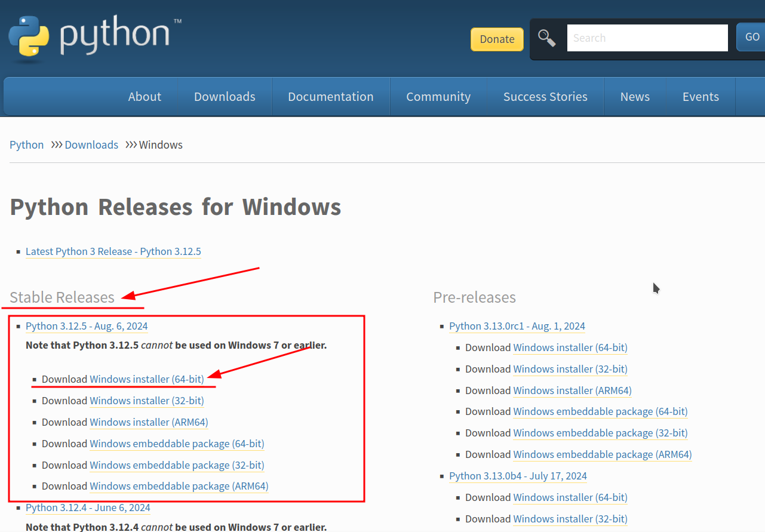
Task: Click the Python 3.12.5 Windows 7 note
Action: (176, 345)
